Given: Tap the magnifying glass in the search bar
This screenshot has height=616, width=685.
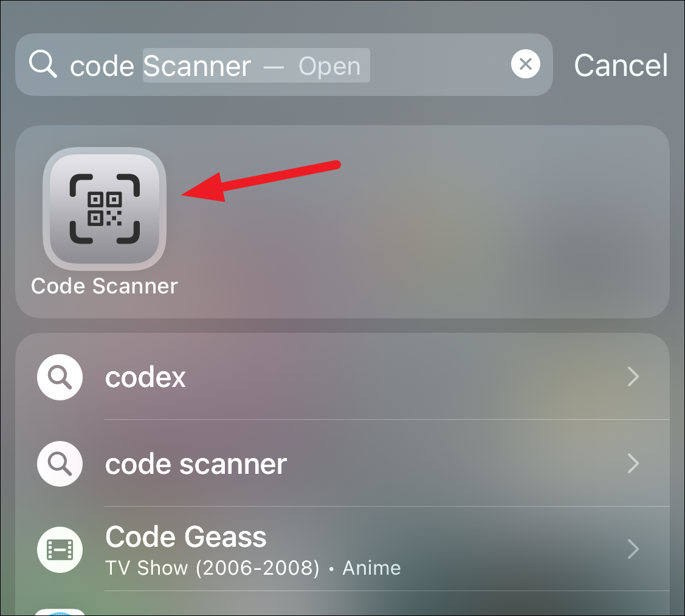Looking at the screenshot, I should click(x=43, y=64).
